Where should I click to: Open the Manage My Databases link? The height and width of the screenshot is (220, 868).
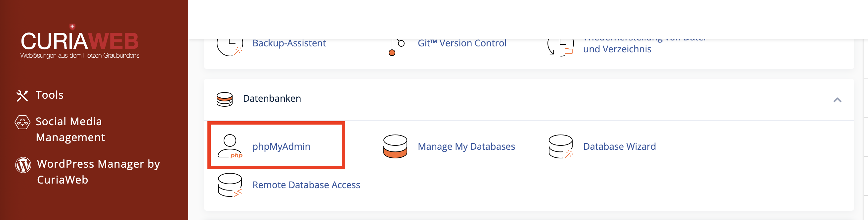pyautogui.click(x=466, y=146)
